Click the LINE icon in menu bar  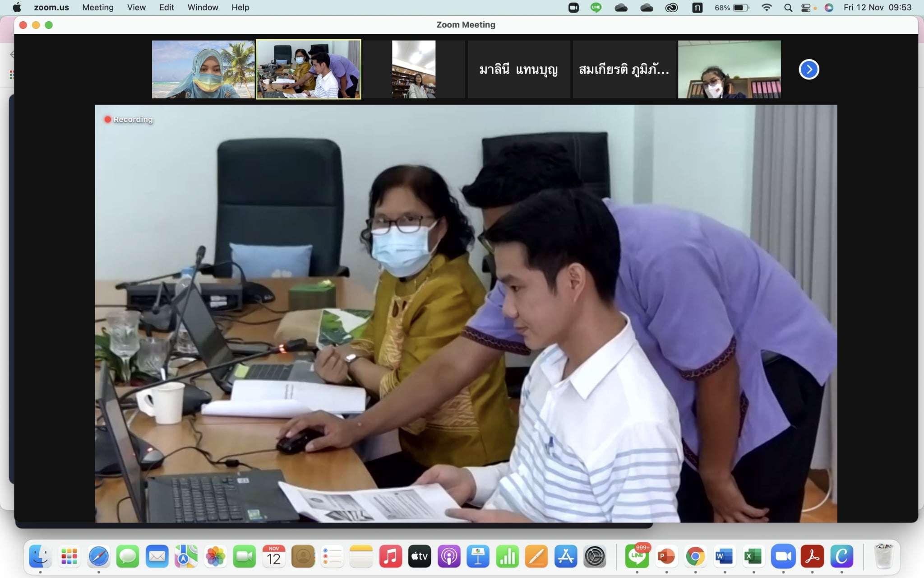coord(596,8)
